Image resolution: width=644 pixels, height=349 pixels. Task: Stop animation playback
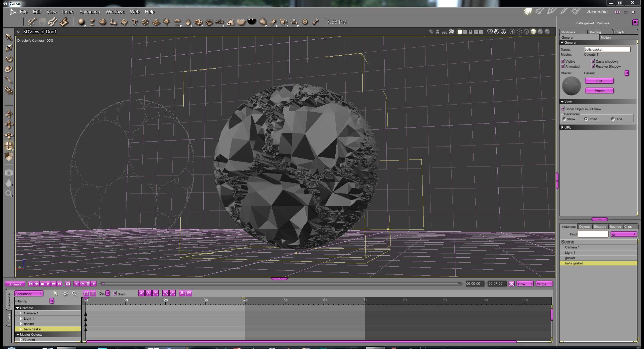coord(42,284)
